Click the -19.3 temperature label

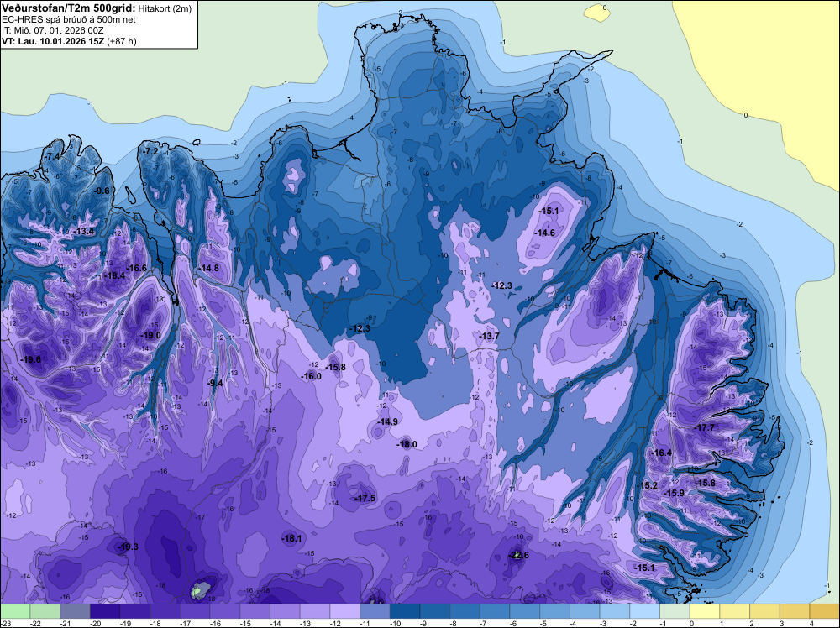(128, 547)
